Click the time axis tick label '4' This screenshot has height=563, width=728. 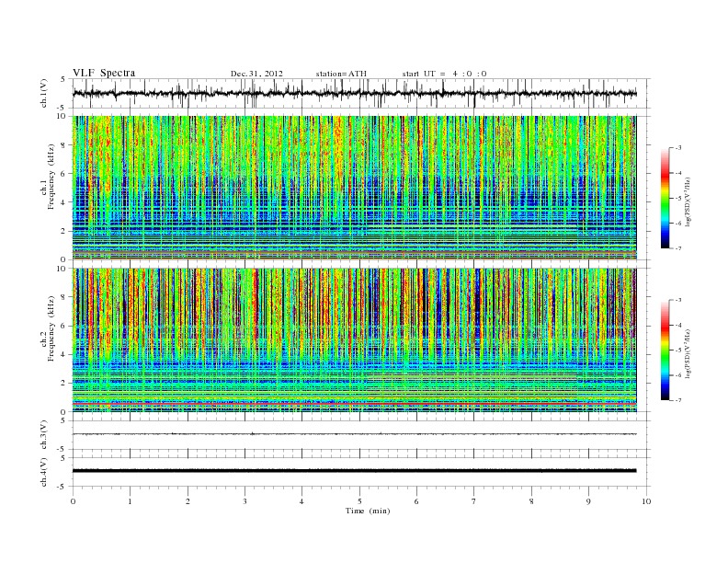301,501
